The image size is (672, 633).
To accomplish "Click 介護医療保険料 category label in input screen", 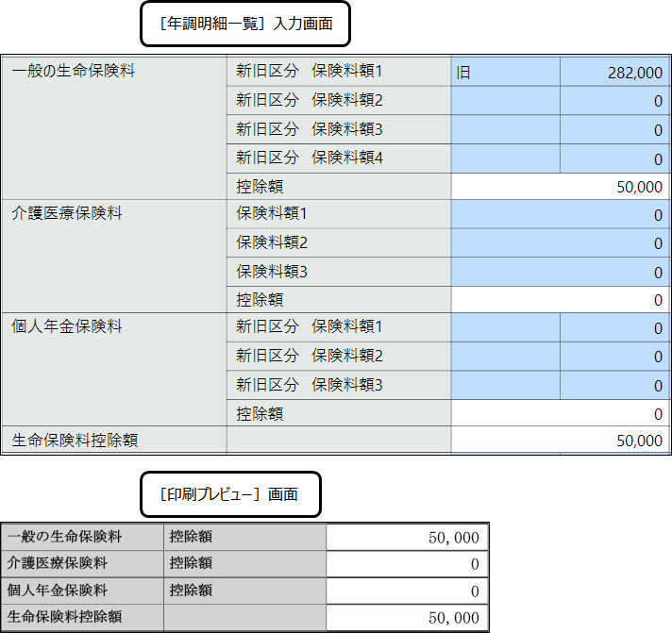I will tap(67, 213).
